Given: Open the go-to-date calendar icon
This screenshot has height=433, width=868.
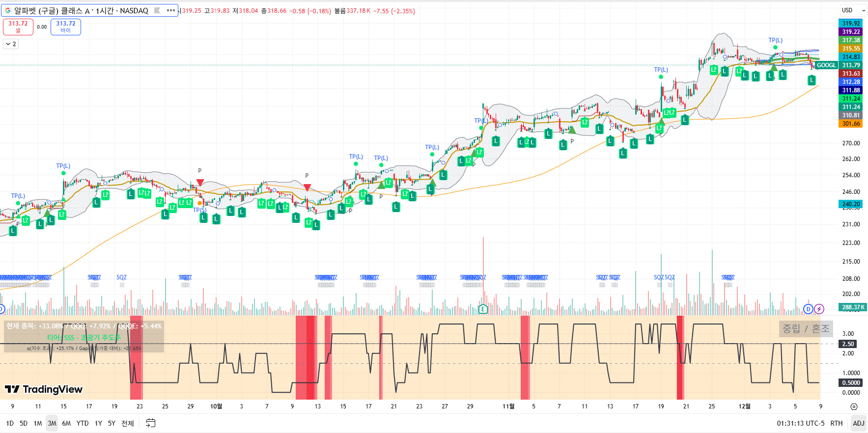Looking at the screenshot, I should click(x=151, y=423).
